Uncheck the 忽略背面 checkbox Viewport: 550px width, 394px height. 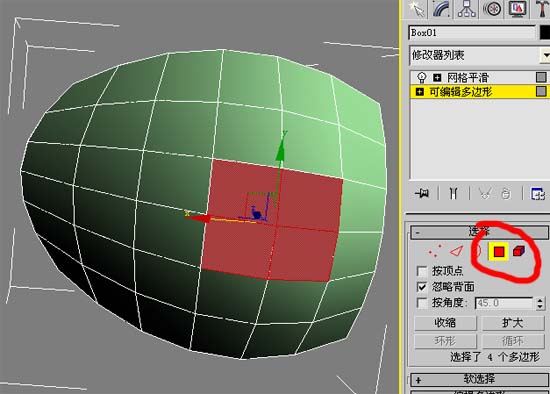[x=422, y=287]
